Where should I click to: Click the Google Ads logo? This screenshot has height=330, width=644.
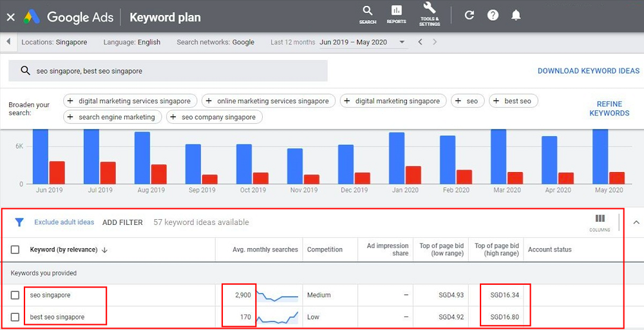[x=68, y=17]
